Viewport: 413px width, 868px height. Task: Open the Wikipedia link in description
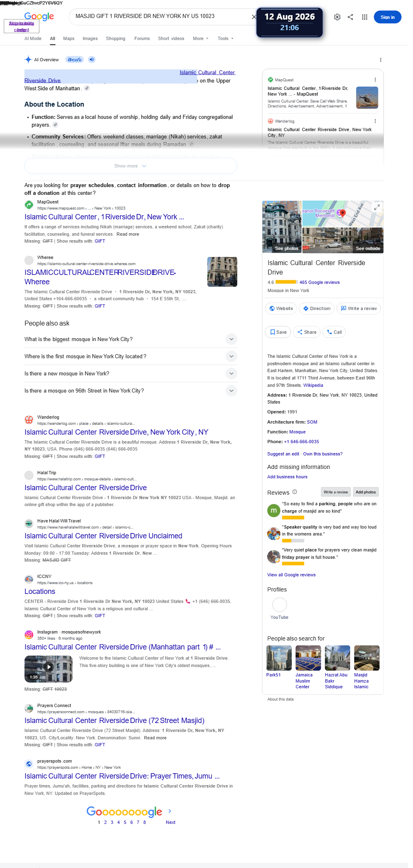(x=313, y=385)
